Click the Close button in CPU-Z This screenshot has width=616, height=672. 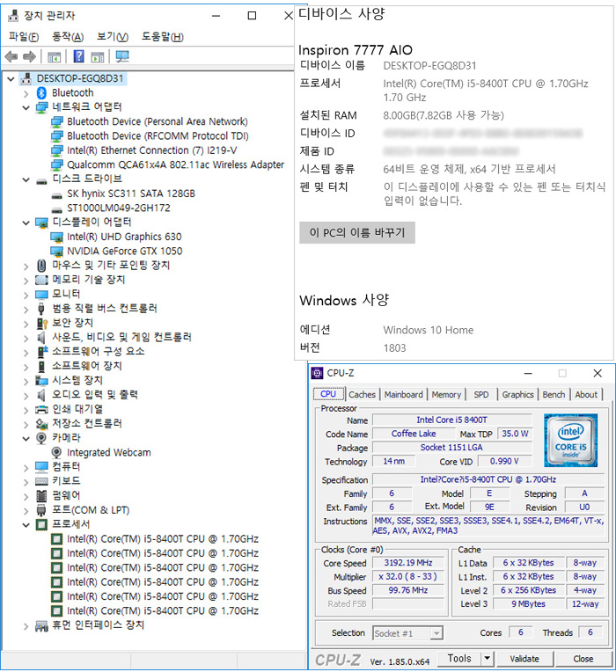click(583, 658)
